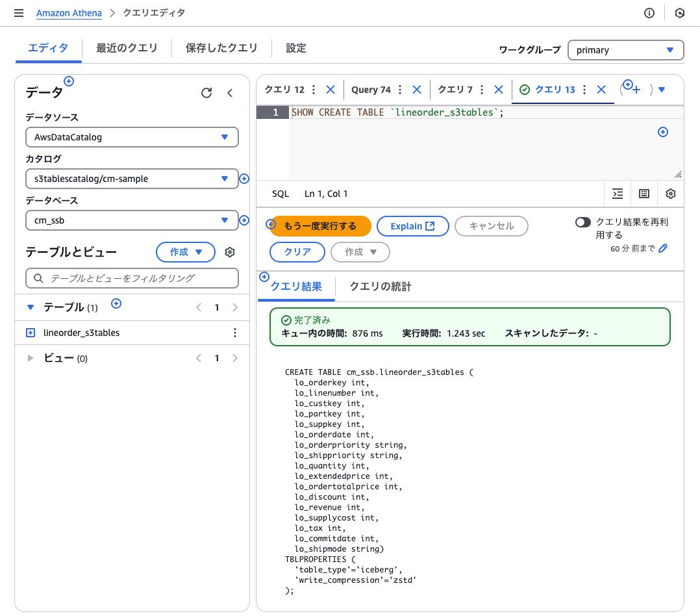The height and width of the screenshot is (616, 700).
Task: Click the hexagon settings icon at top right
Action: click(x=679, y=13)
